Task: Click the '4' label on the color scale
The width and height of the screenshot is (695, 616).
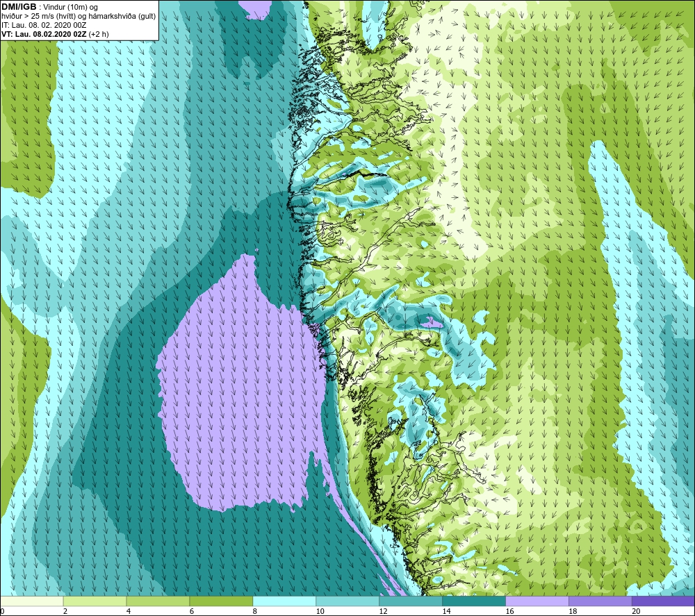Action: tap(129, 611)
